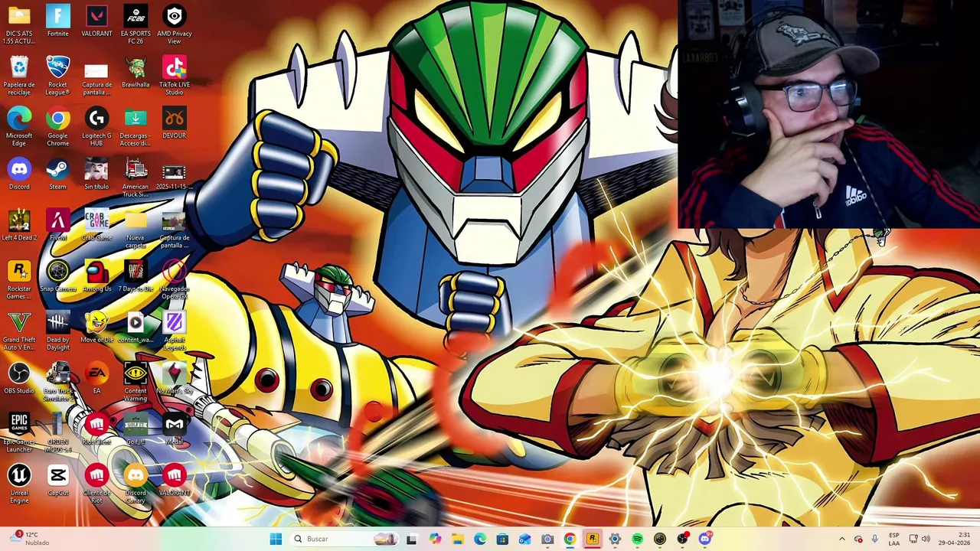
Task: Open CapCut desktop shortcut
Action: (x=57, y=481)
